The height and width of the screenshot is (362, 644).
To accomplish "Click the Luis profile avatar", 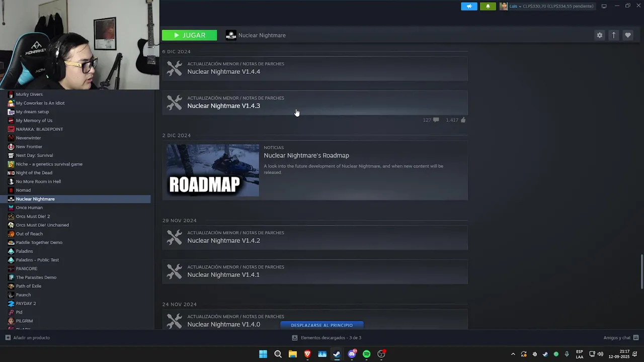I will click(503, 6).
